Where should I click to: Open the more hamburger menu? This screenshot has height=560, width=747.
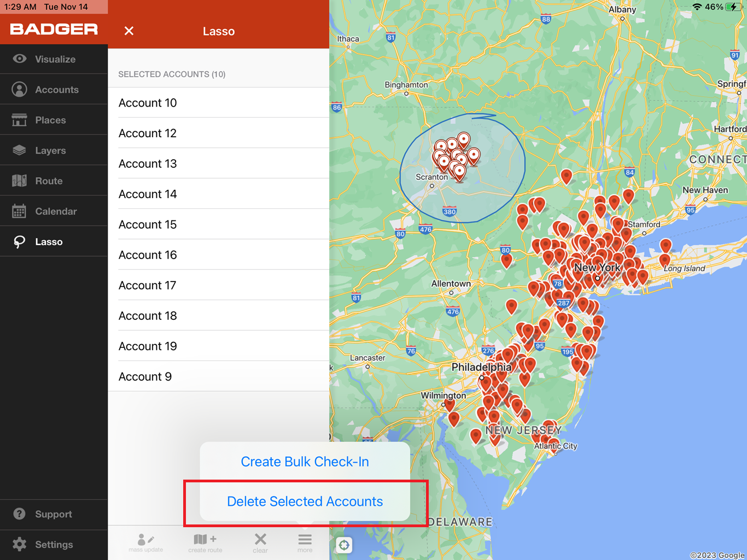(x=305, y=542)
